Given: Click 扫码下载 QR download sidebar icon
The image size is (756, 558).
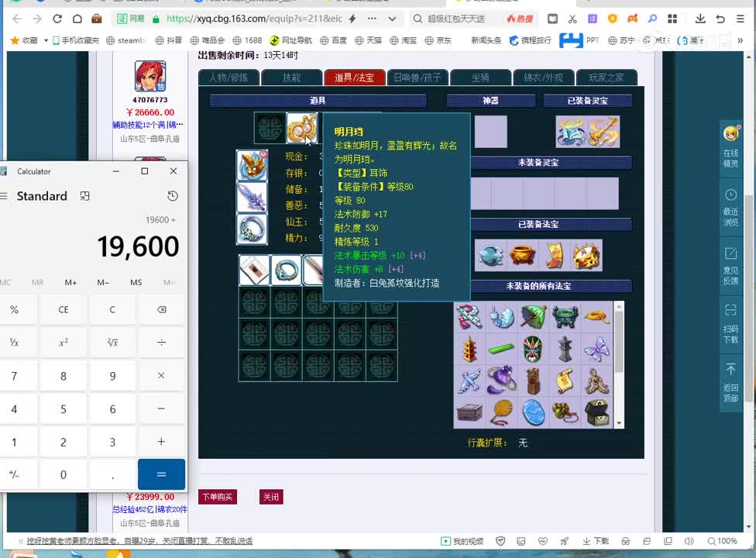Looking at the screenshot, I should tap(731, 323).
